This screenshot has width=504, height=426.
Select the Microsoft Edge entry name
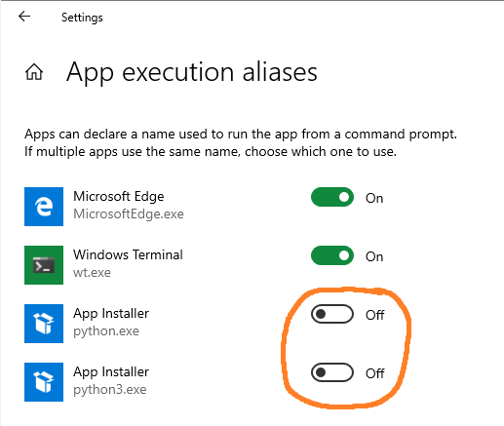119,196
